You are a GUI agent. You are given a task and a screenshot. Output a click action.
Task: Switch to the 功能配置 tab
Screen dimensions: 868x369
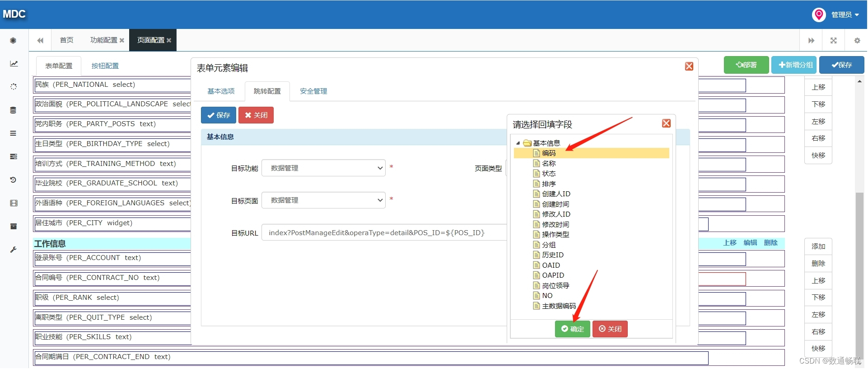(103, 40)
